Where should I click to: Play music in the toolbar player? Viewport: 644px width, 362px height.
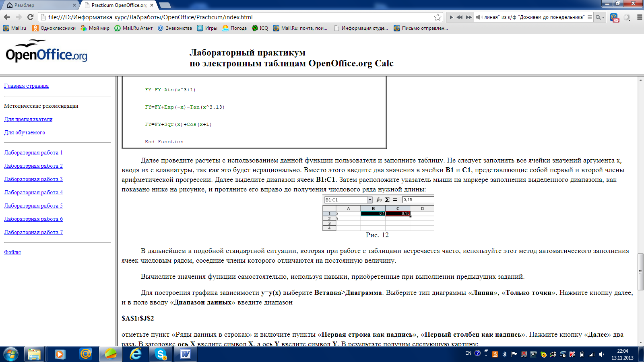coord(451,17)
